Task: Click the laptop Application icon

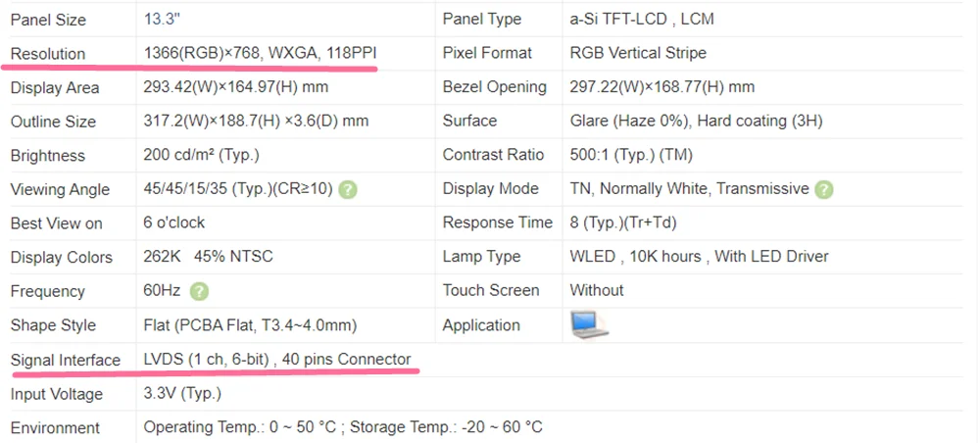Action: pyautogui.click(x=589, y=325)
